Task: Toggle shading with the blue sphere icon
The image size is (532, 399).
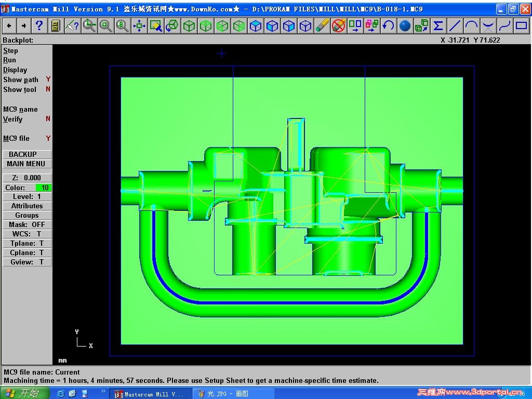Action: (x=405, y=25)
